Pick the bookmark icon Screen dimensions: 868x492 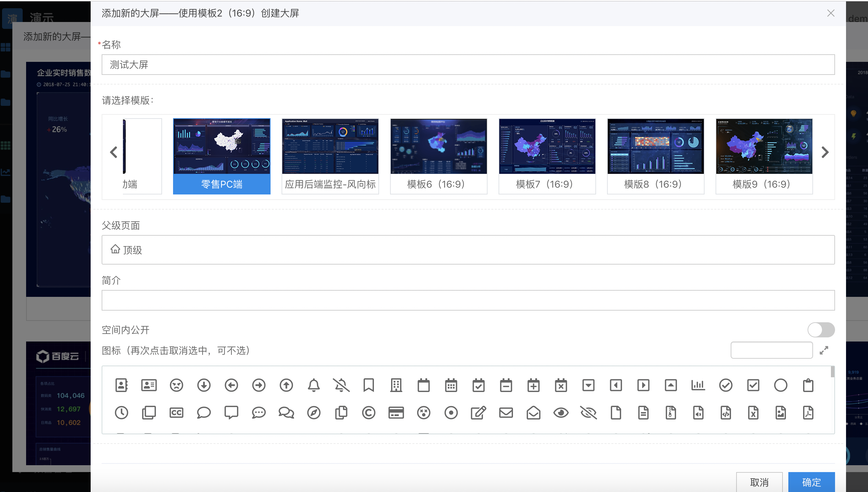pyautogui.click(x=369, y=385)
